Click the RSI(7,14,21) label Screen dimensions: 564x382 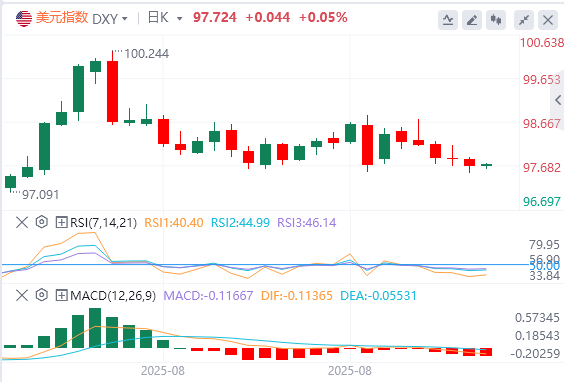pos(104,223)
